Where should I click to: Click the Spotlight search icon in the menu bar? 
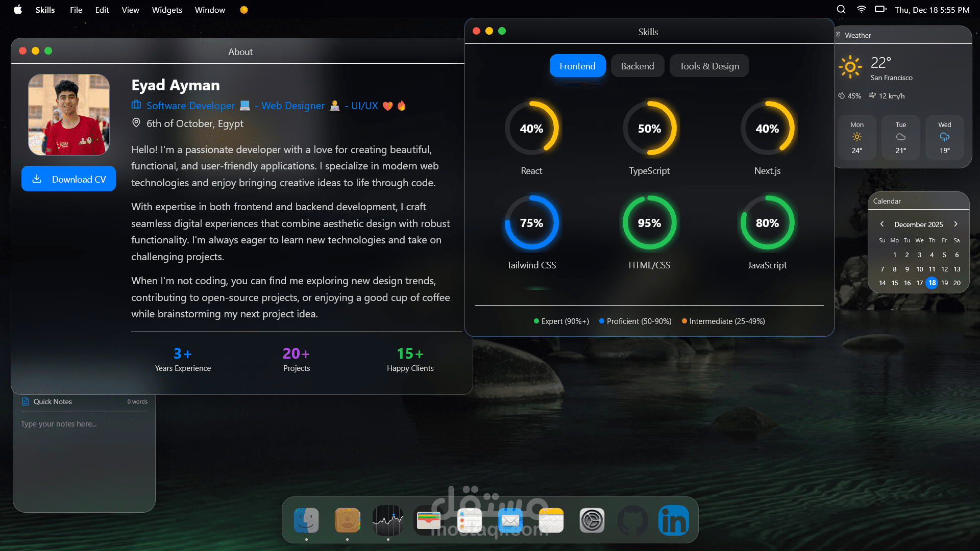pos(841,10)
